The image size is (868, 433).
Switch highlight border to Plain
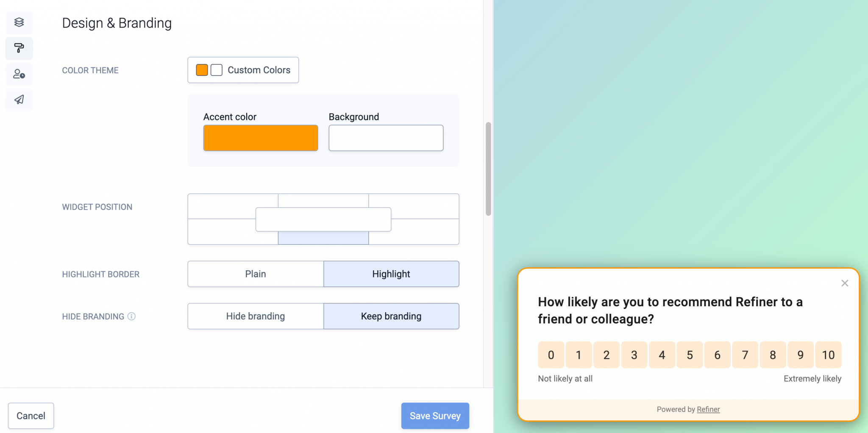tap(255, 274)
